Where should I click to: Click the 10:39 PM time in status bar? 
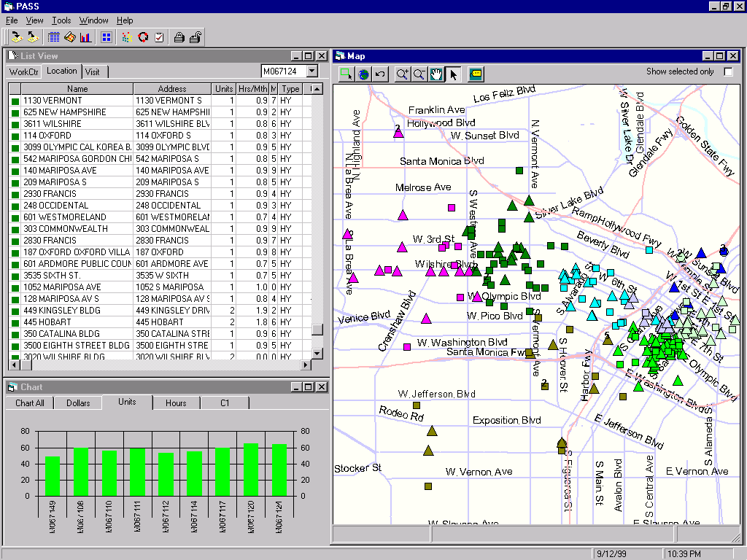(684, 554)
